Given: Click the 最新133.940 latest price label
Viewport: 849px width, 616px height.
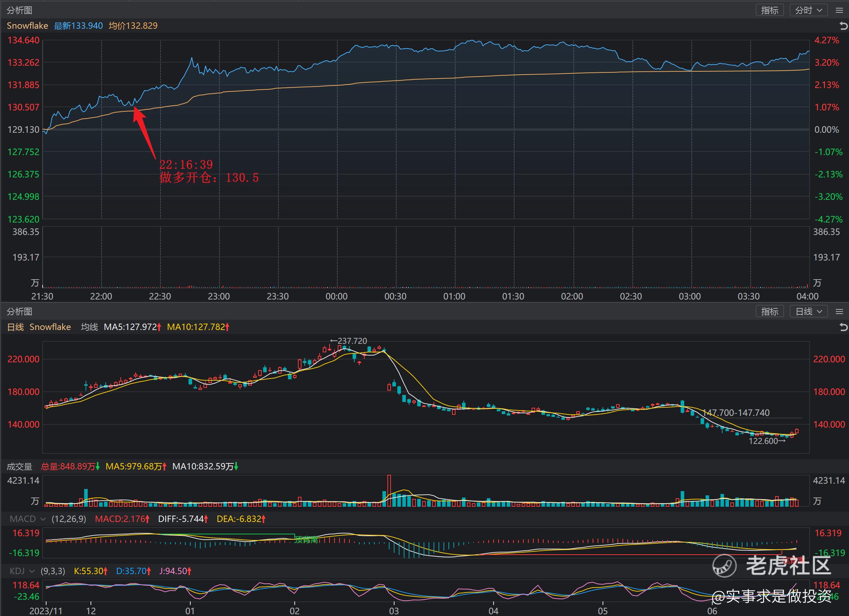Looking at the screenshot, I should click(78, 26).
